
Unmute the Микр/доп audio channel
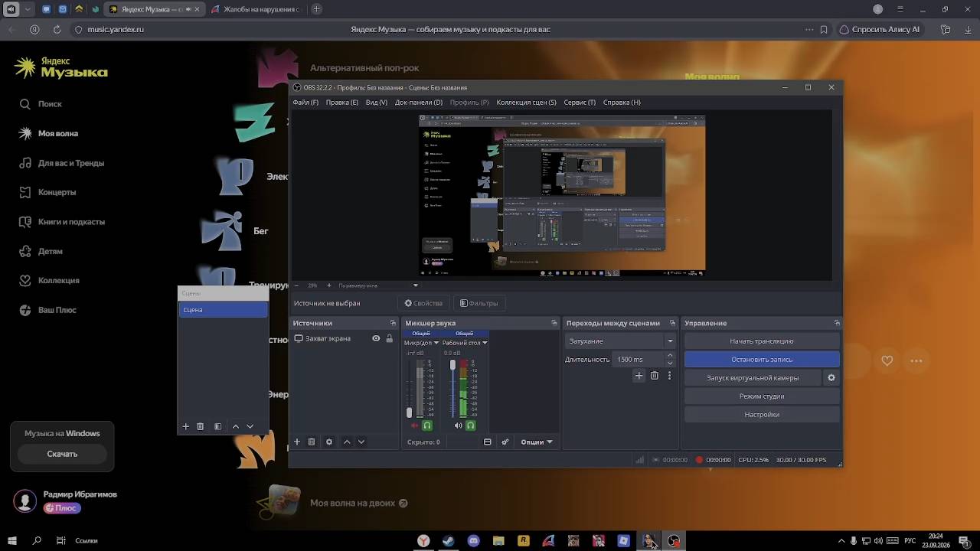click(414, 425)
